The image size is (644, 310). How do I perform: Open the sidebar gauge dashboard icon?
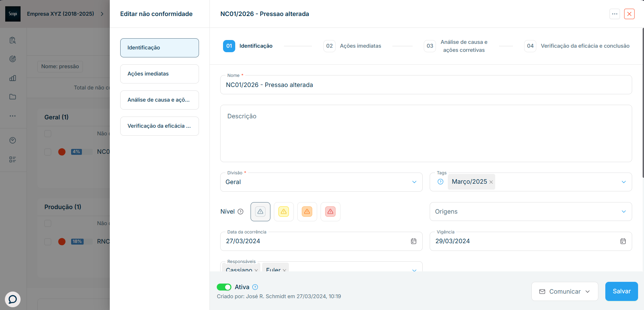(x=13, y=140)
